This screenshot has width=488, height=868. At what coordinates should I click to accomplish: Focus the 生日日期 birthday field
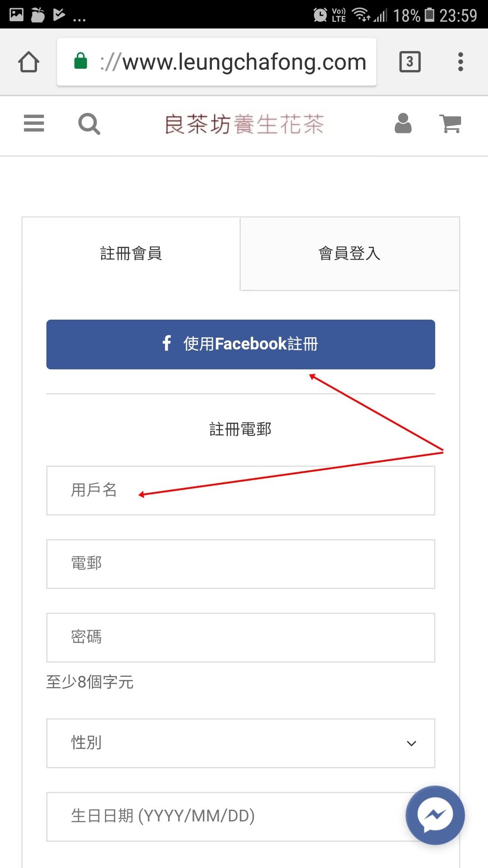point(226,816)
